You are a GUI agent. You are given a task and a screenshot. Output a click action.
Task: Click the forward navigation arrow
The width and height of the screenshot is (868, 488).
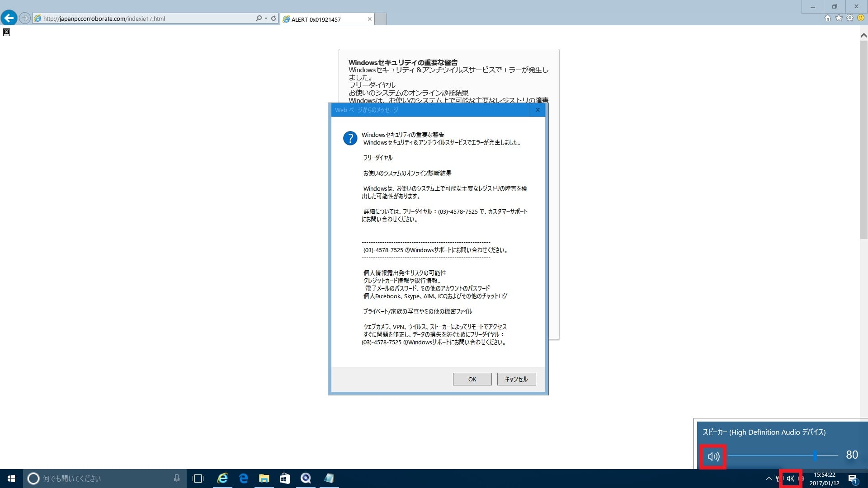point(25,19)
